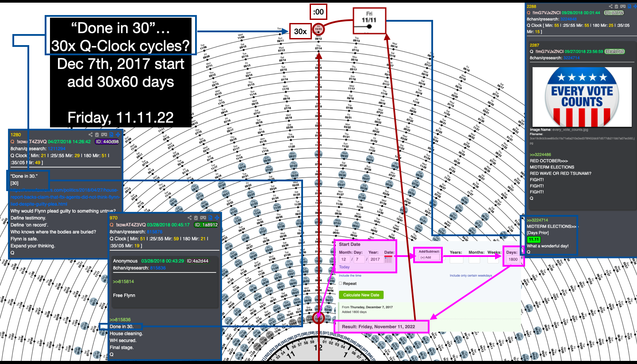Viewport: 637px width, 364px height.
Task: Click the empty Weeks input field
Action: pos(493,259)
